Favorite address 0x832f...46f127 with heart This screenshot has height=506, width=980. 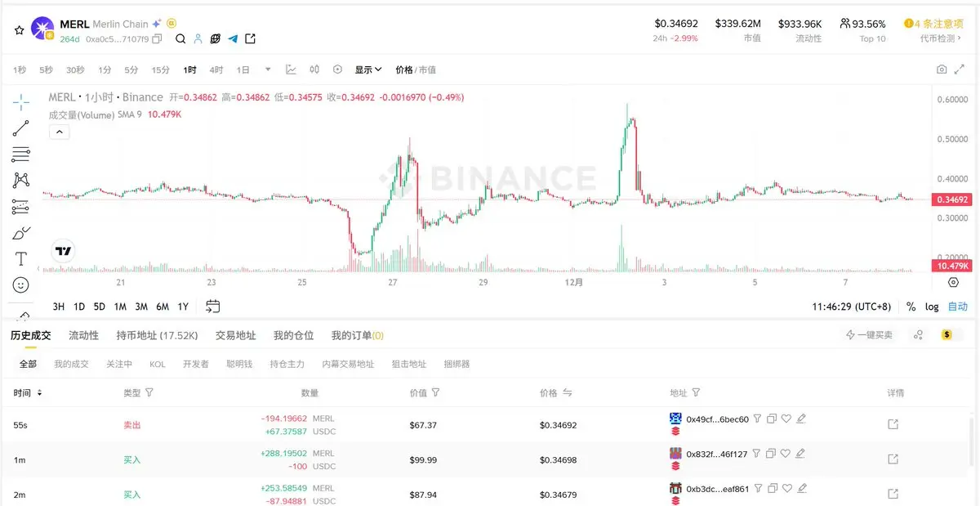[786, 454]
